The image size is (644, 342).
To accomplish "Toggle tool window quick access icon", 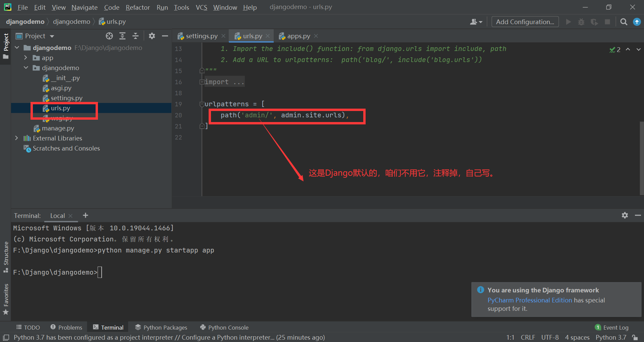I will 6,337.
